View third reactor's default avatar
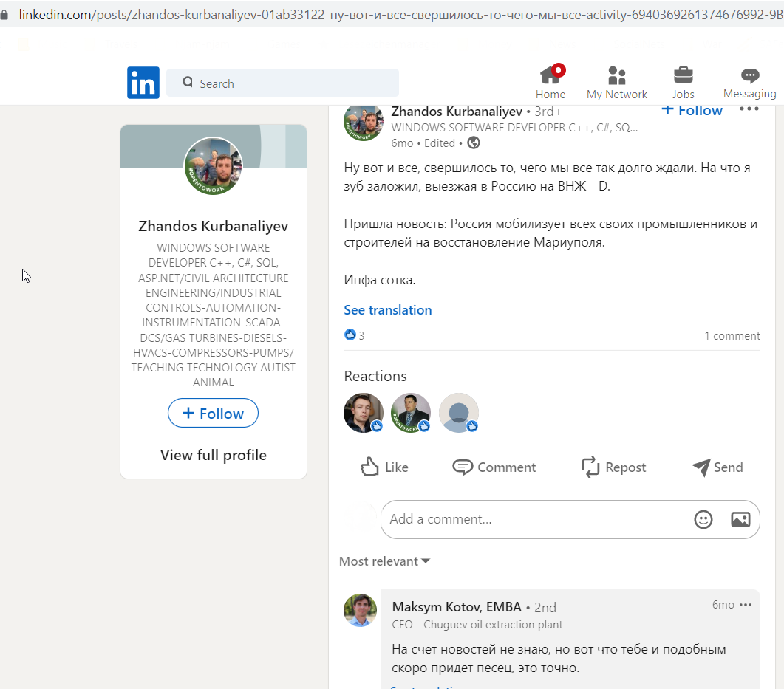The height and width of the screenshot is (689, 784). (x=458, y=413)
